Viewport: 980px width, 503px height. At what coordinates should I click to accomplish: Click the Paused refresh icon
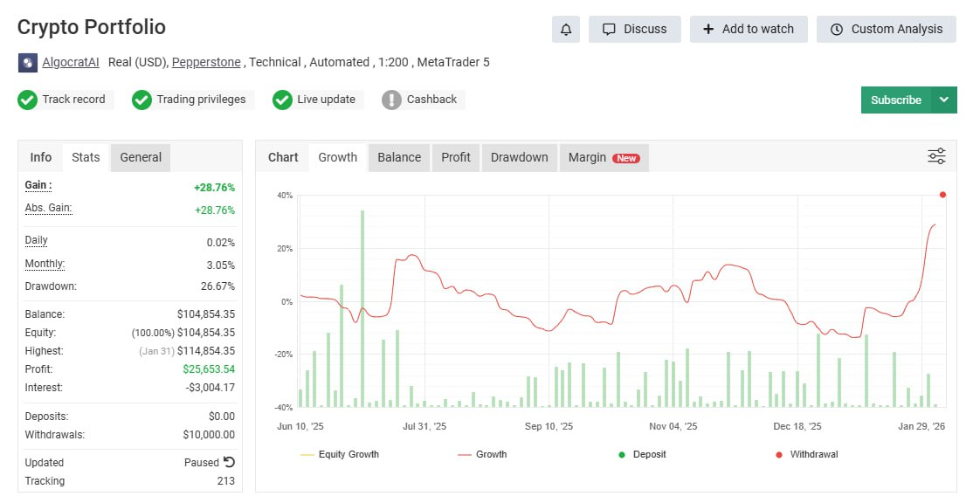[x=229, y=462]
